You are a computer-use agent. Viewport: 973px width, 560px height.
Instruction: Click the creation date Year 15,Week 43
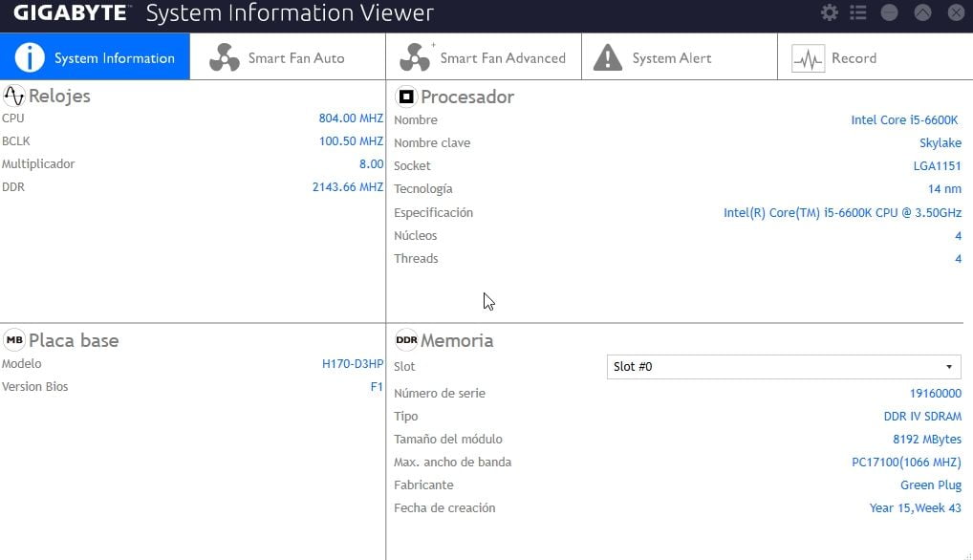915,507
